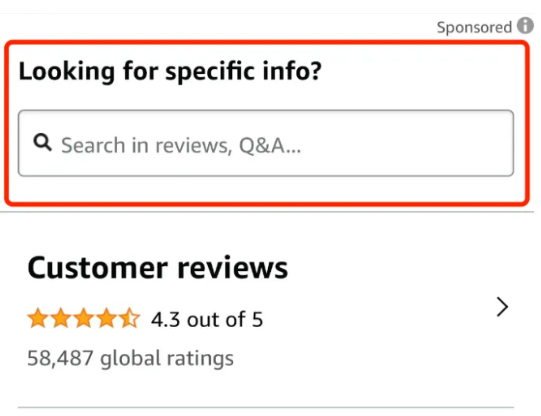Click the divider line below global ratings
The image size is (541, 416).
(266, 407)
